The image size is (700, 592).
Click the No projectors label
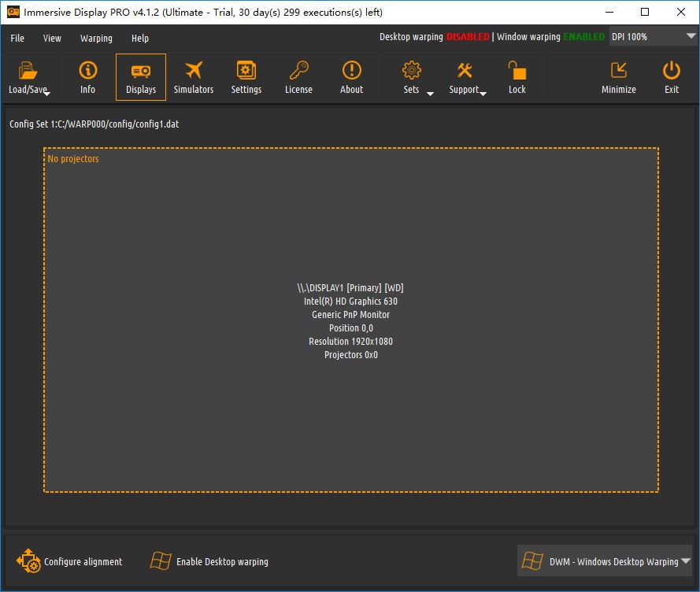73,158
